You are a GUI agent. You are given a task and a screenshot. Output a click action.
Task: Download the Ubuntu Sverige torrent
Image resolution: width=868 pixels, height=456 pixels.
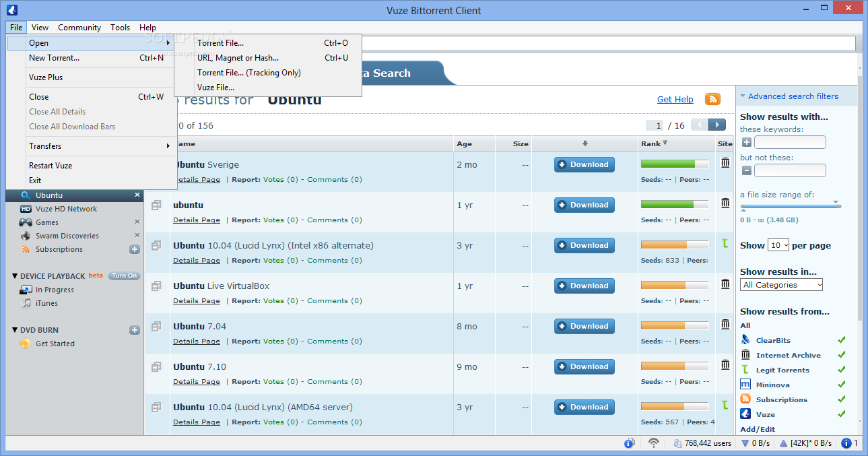pyautogui.click(x=585, y=164)
